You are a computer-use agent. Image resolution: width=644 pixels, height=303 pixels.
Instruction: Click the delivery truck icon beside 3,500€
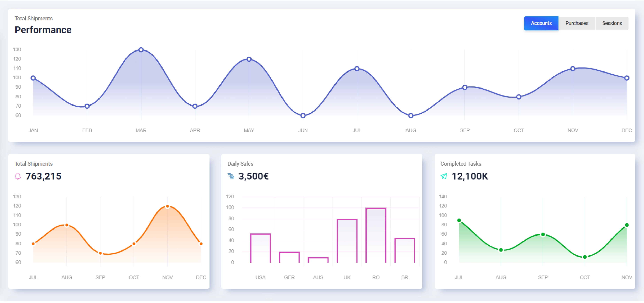tap(231, 176)
